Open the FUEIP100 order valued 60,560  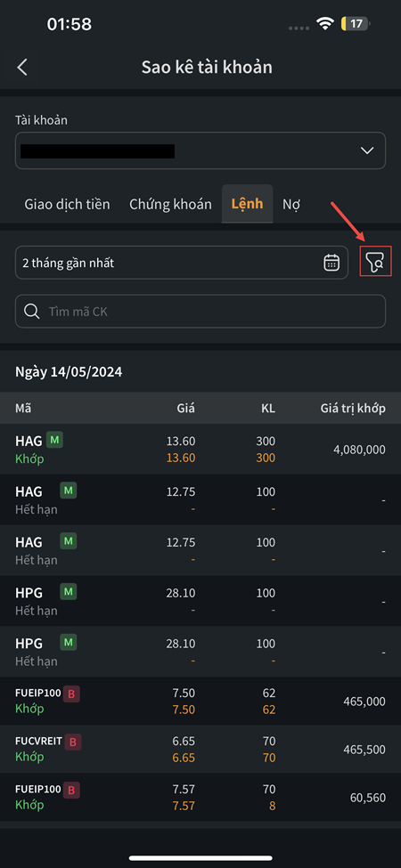200,797
